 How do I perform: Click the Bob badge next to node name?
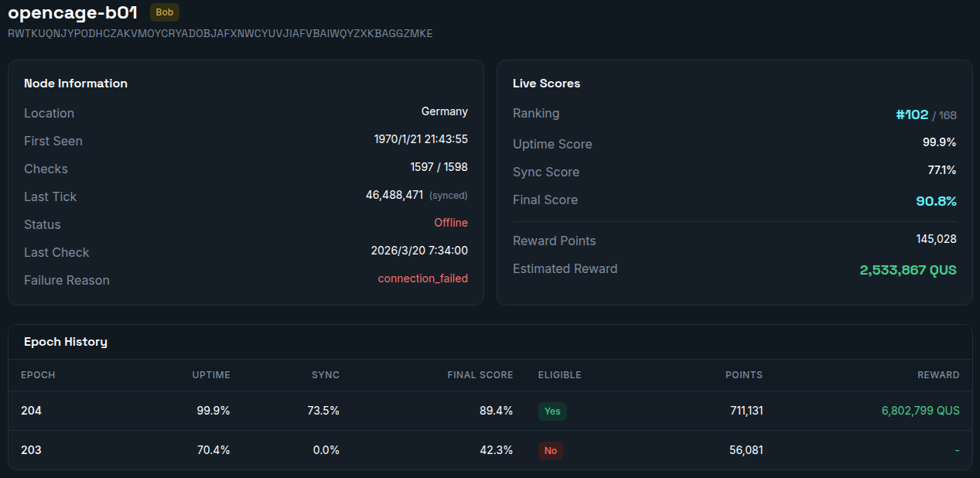pyautogui.click(x=164, y=12)
